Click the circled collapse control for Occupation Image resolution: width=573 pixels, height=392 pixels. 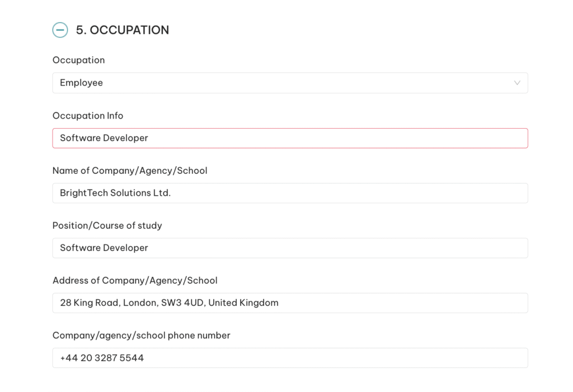tap(60, 30)
